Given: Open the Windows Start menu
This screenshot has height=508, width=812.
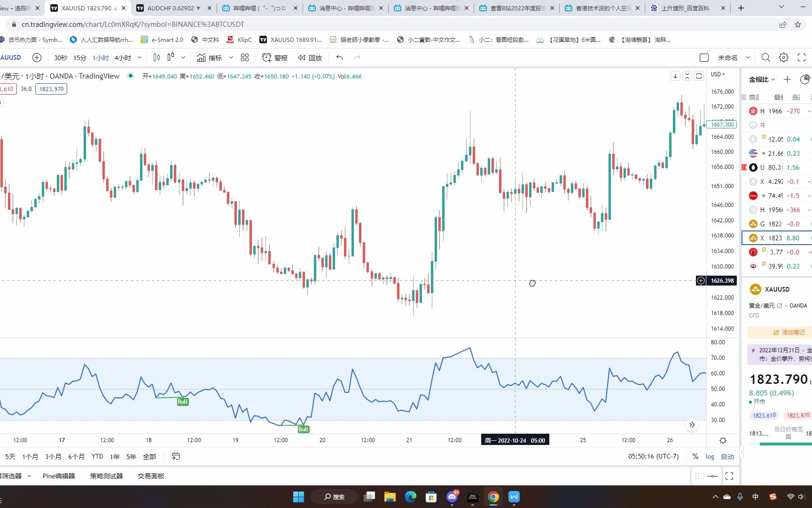Looking at the screenshot, I should [298, 497].
